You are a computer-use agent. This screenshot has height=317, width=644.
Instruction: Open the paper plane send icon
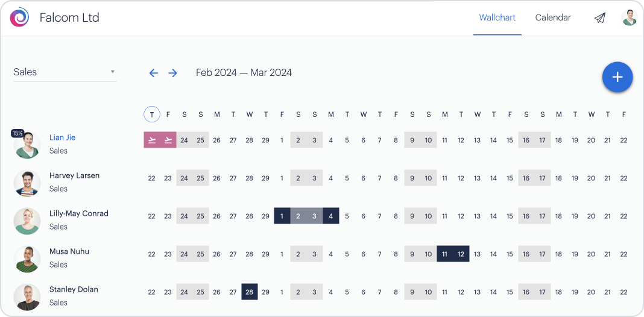click(599, 18)
